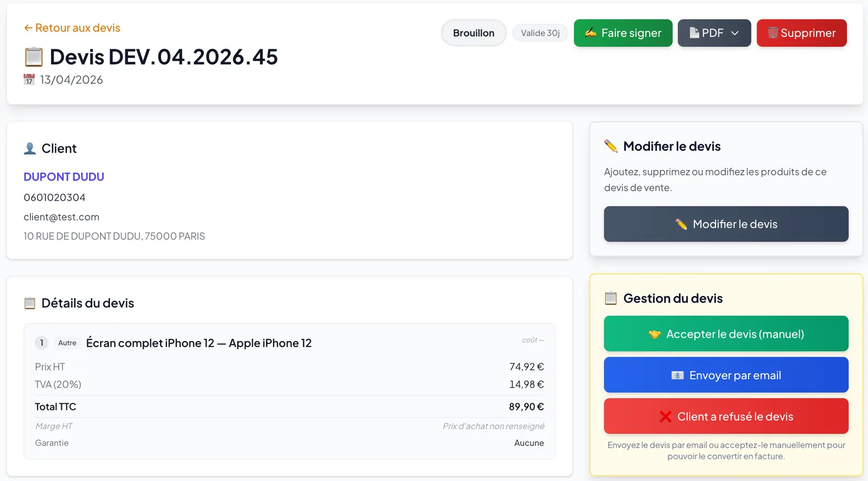Open the client DUPONT DUDU link
Viewport: 868px width, 481px height.
click(x=64, y=177)
